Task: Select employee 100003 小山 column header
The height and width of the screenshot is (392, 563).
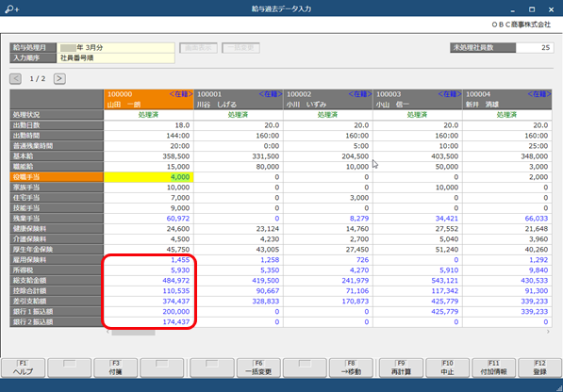Action: coord(418,99)
